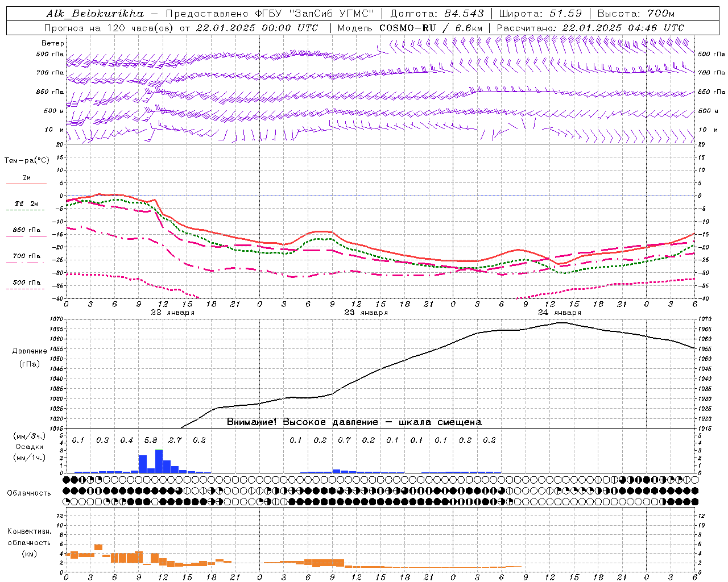The width and height of the screenshot is (728, 582).
Task: Select the (мм/3ч.) units label
Action: tap(29, 436)
